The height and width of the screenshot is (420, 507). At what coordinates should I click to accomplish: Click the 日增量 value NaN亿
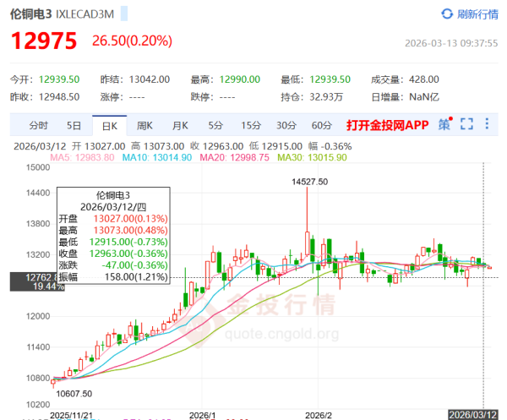pyautogui.click(x=424, y=96)
